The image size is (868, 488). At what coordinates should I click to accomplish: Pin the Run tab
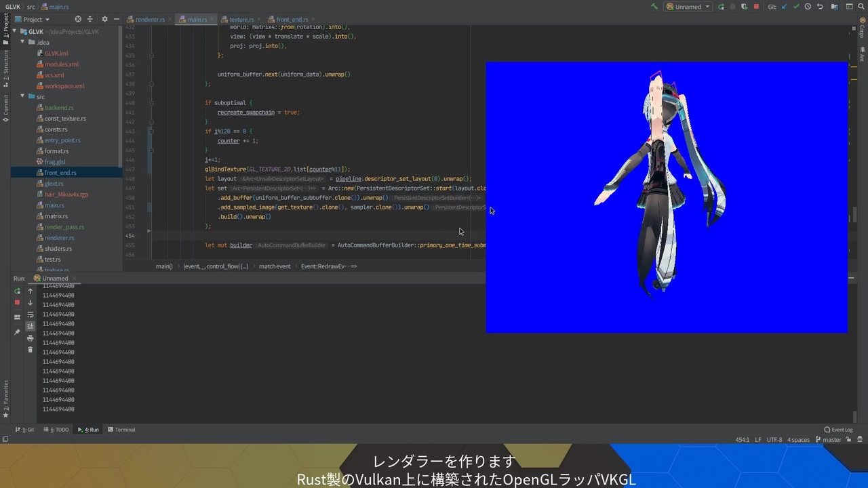point(17,332)
